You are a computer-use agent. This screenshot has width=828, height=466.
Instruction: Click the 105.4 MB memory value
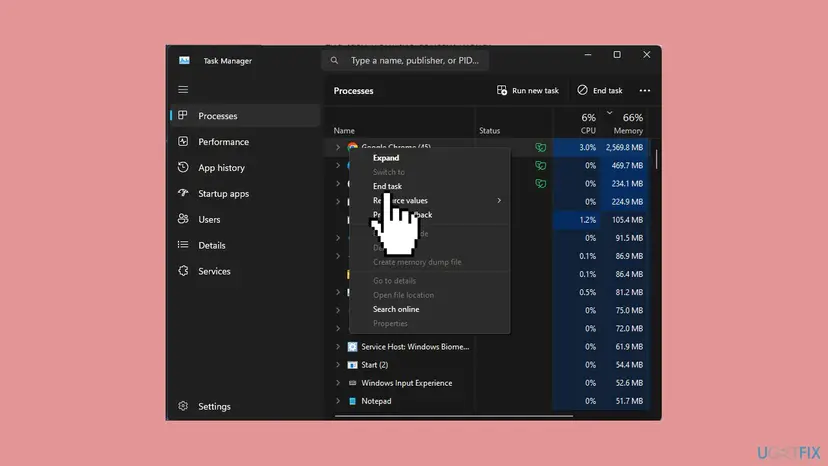[x=627, y=220]
